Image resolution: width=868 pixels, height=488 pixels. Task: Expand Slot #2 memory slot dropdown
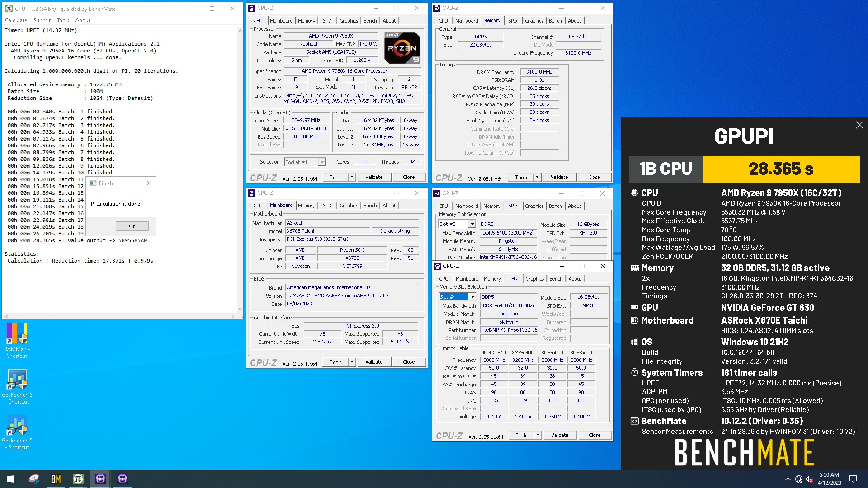472,224
